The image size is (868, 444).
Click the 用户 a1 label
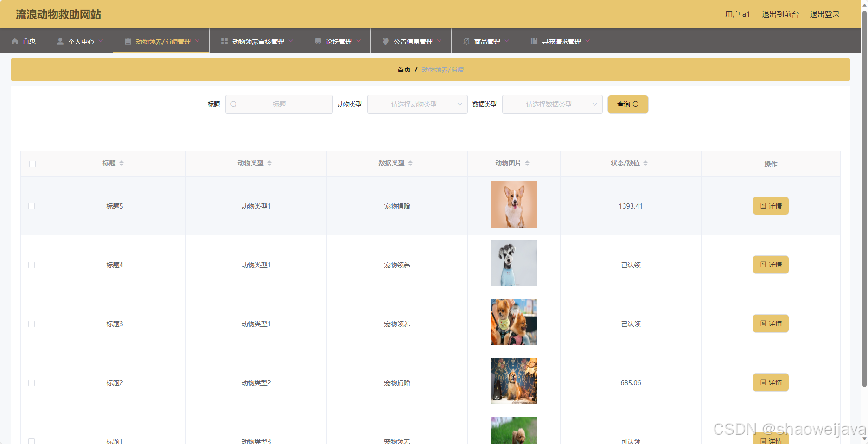[737, 14]
